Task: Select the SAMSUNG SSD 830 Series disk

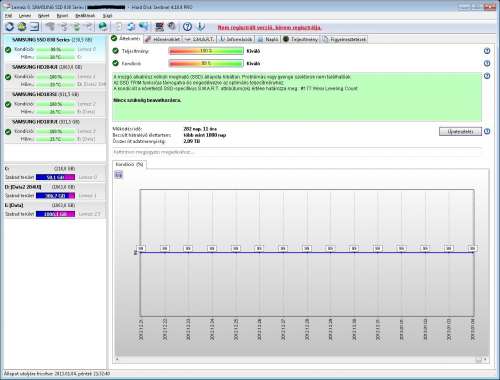Action: pos(55,48)
